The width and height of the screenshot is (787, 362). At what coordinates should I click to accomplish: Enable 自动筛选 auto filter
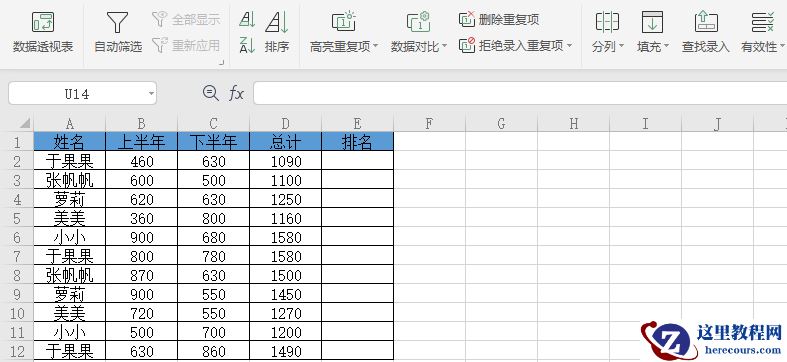tap(118, 33)
